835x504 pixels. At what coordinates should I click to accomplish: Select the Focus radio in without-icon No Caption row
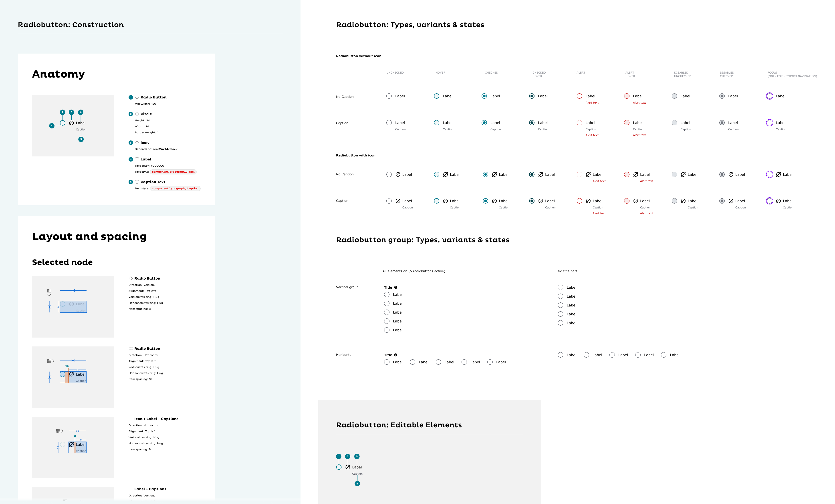pyautogui.click(x=770, y=96)
